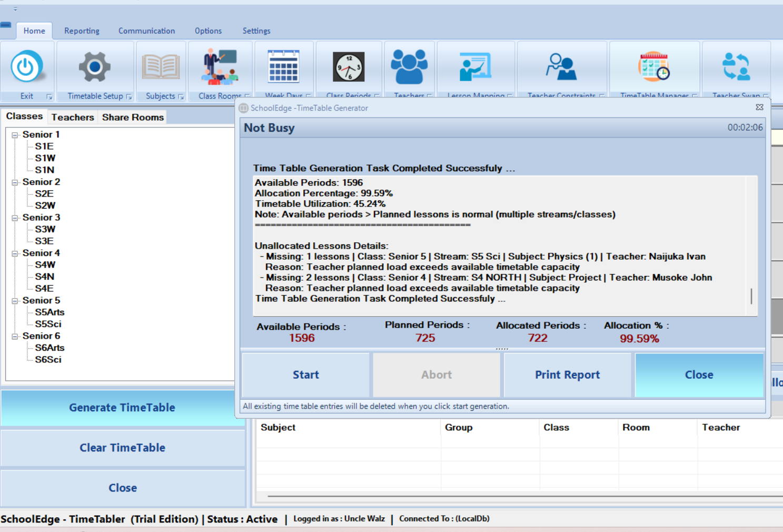Screen dimensions: 783x532
Task: Collapse the Senior 1 tree node
Action: 15,135
